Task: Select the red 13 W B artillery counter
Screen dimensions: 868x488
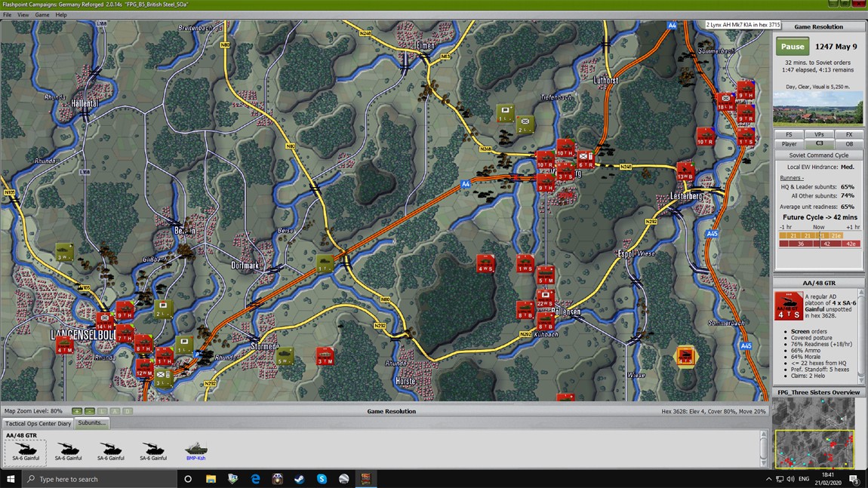Action: (685, 171)
